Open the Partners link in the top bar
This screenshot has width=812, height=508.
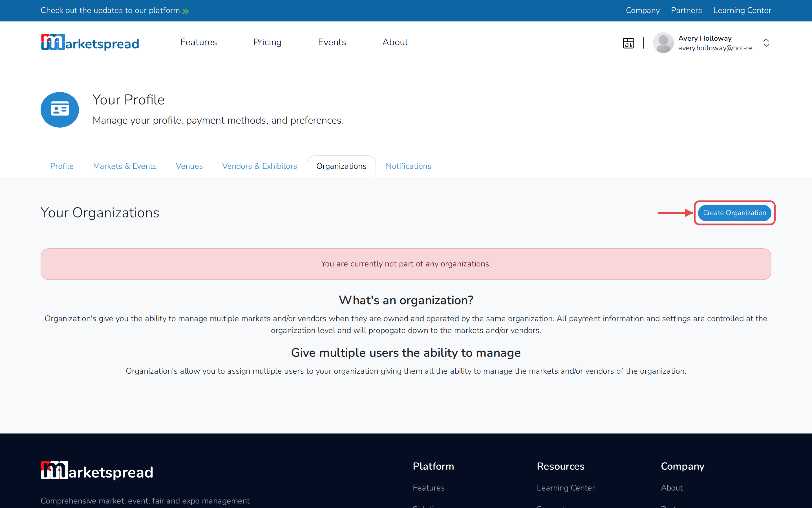686,10
